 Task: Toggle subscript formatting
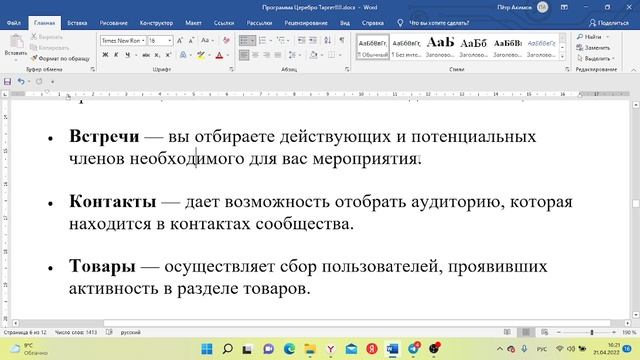[157, 55]
